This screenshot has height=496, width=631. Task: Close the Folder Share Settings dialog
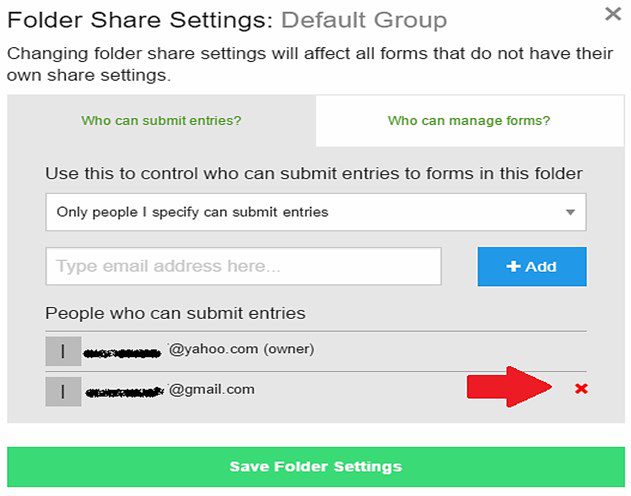613,14
